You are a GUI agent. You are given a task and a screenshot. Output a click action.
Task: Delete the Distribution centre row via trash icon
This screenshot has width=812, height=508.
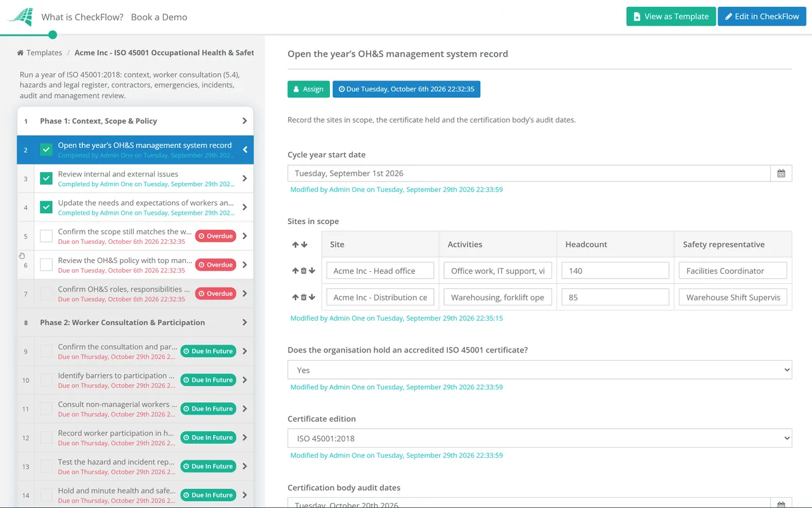point(303,297)
